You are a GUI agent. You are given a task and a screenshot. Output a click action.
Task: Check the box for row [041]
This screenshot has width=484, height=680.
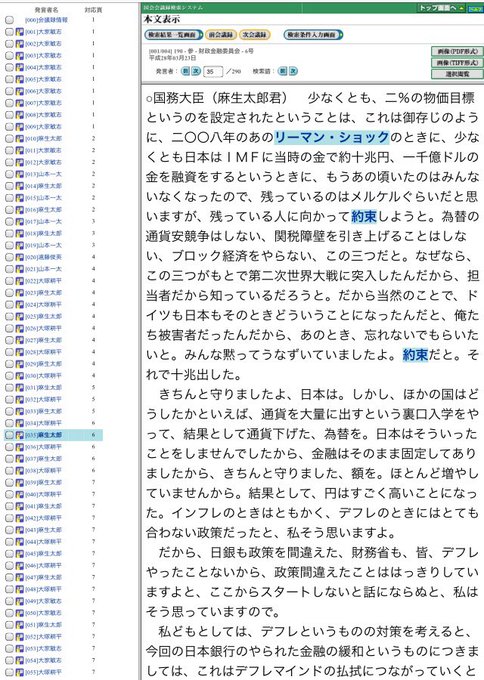click(x=9, y=506)
